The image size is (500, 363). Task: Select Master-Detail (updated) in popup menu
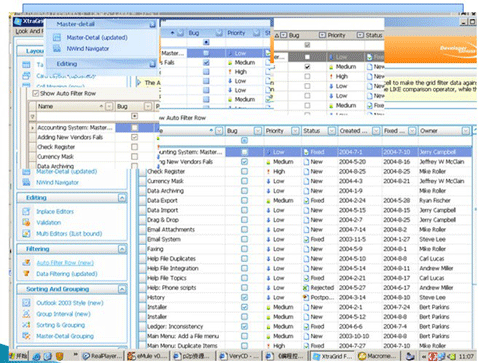coord(97,38)
